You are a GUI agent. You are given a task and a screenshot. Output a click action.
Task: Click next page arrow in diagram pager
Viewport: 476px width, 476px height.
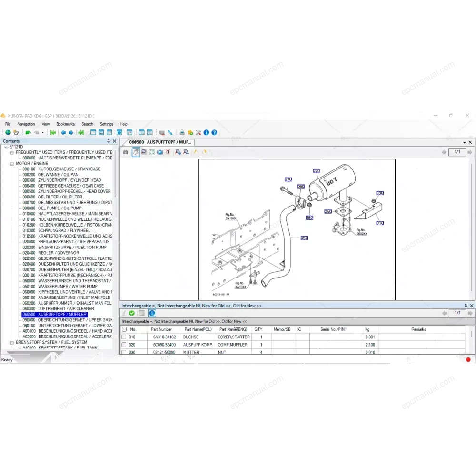click(x=470, y=152)
